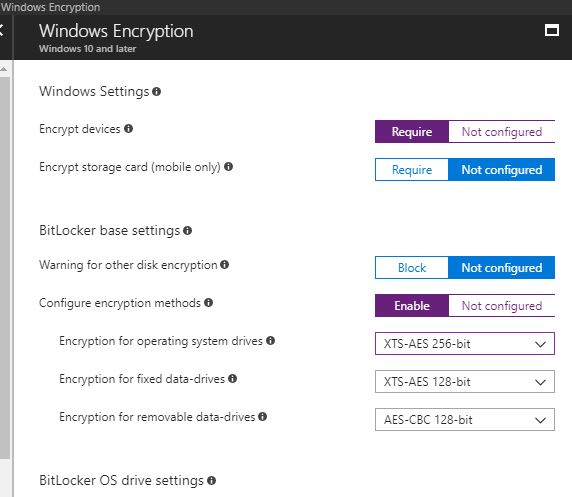Click 'Warning for other disk encryption' label
The height and width of the screenshot is (497, 572).
128,265
